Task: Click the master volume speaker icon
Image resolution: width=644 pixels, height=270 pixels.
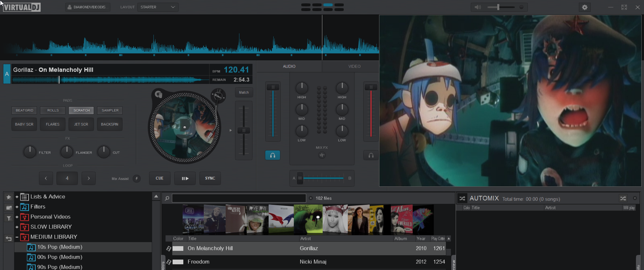Action: [x=478, y=7]
